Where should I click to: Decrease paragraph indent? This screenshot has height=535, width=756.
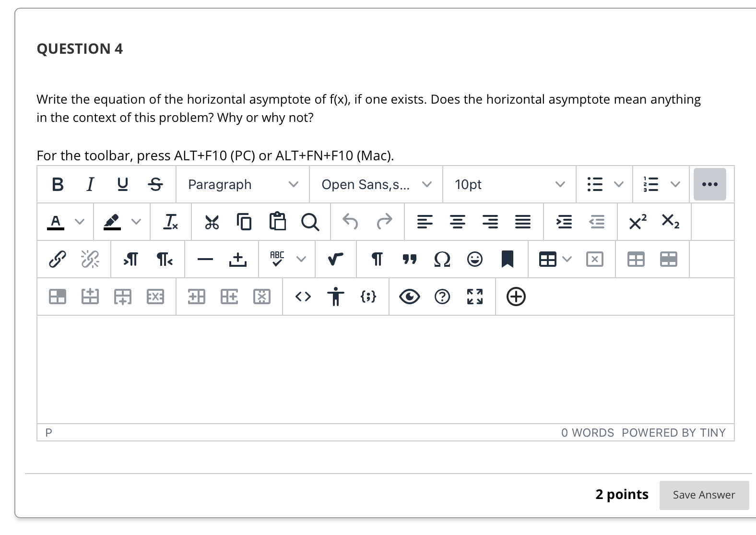click(x=597, y=222)
